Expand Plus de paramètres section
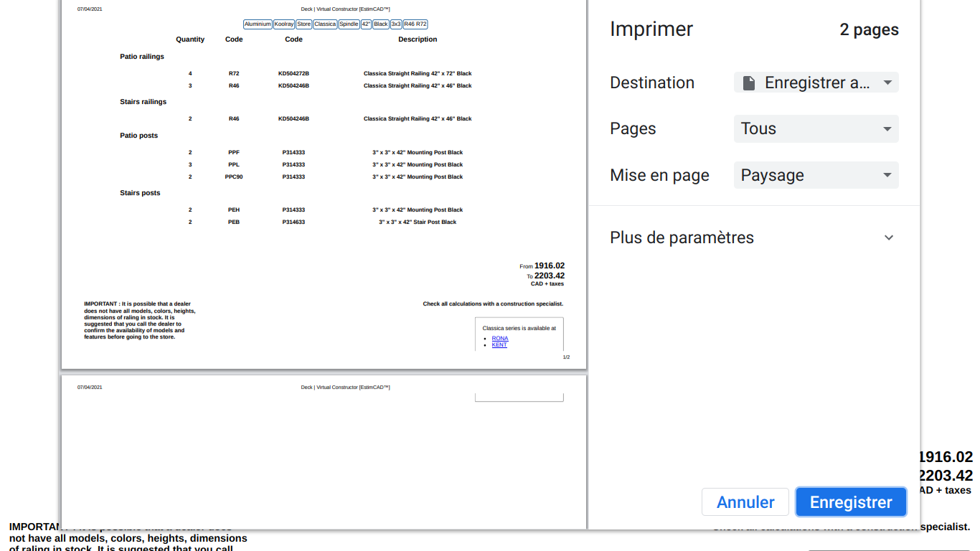The height and width of the screenshot is (551, 980). (x=682, y=237)
